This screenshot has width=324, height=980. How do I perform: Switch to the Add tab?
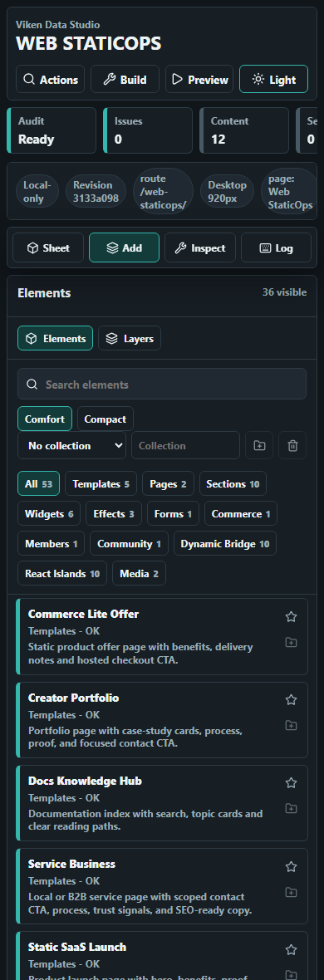tap(125, 248)
